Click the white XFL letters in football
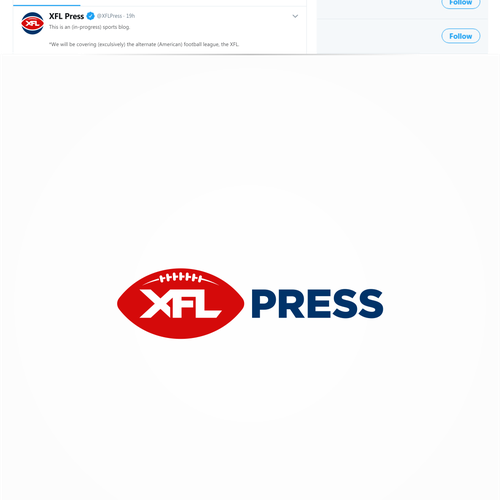The width and height of the screenshot is (500, 500). [180, 304]
